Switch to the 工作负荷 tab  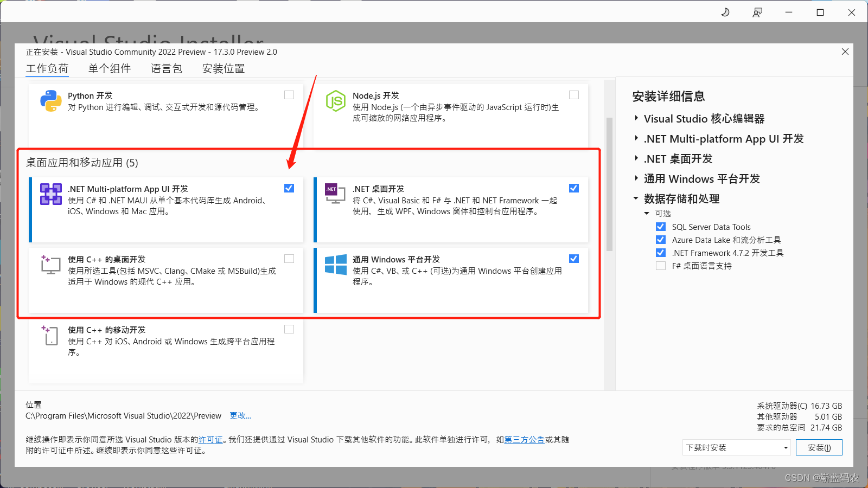47,68
